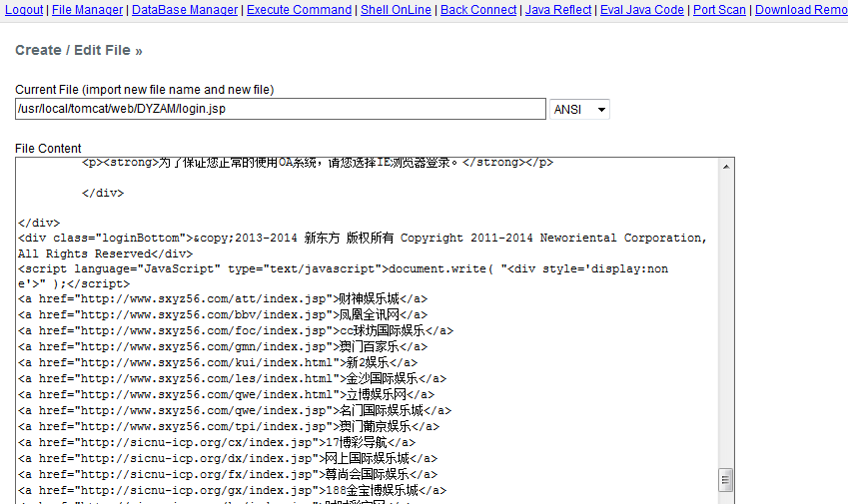Click the 'Create / Edit File »' heading

(79, 50)
